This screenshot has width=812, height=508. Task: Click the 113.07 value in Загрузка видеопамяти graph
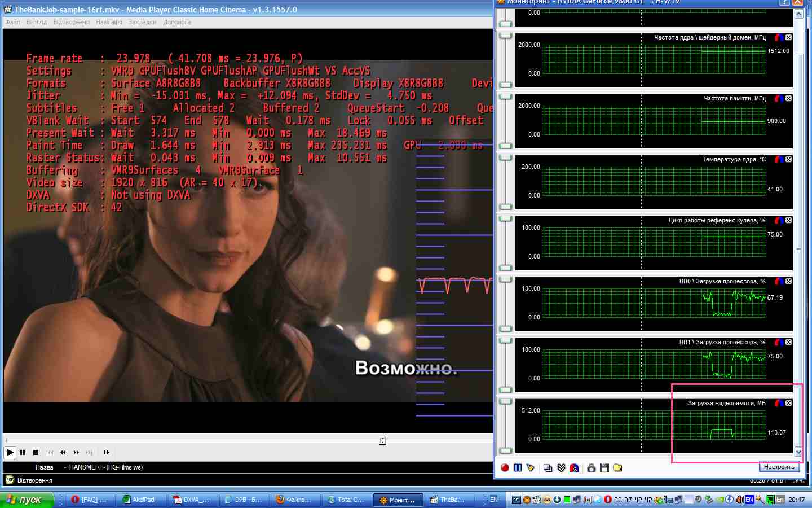776,432
